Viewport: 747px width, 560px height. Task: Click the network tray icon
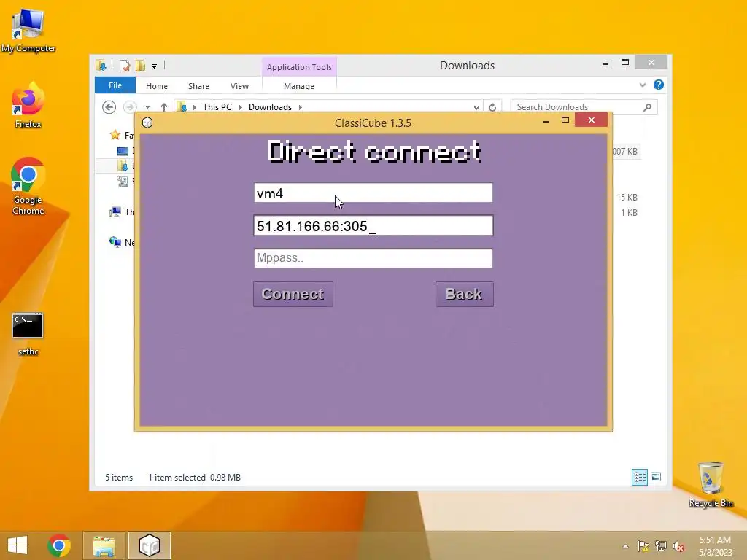(661, 546)
